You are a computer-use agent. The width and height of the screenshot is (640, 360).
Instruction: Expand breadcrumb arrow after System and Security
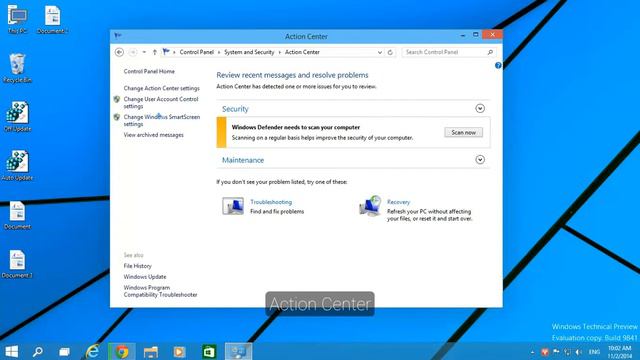(280, 52)
